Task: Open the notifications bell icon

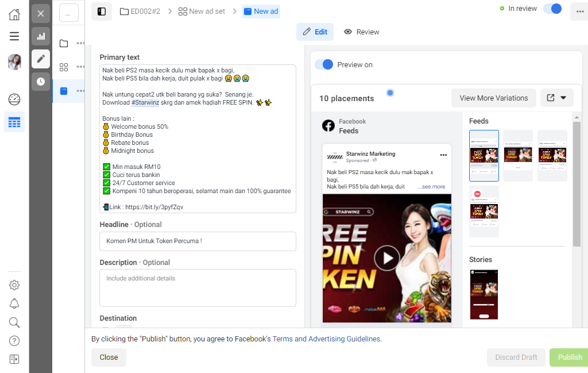Action: click(x=14, y=303)
